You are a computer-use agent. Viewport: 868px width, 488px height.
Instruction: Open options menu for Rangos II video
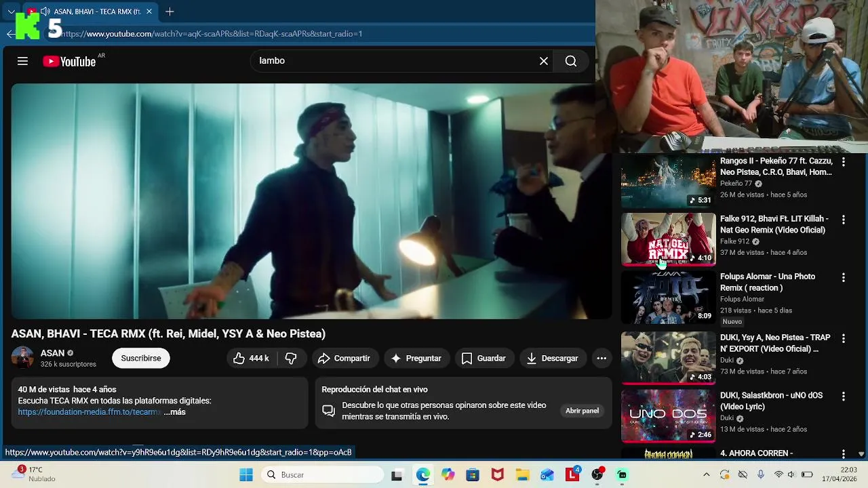(844, 162)
